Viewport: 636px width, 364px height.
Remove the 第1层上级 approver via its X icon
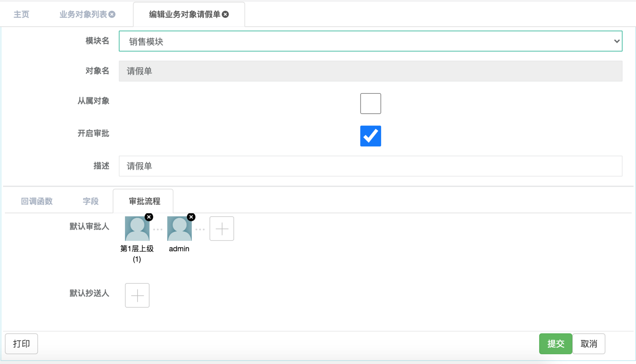click(x=149, y=217)
